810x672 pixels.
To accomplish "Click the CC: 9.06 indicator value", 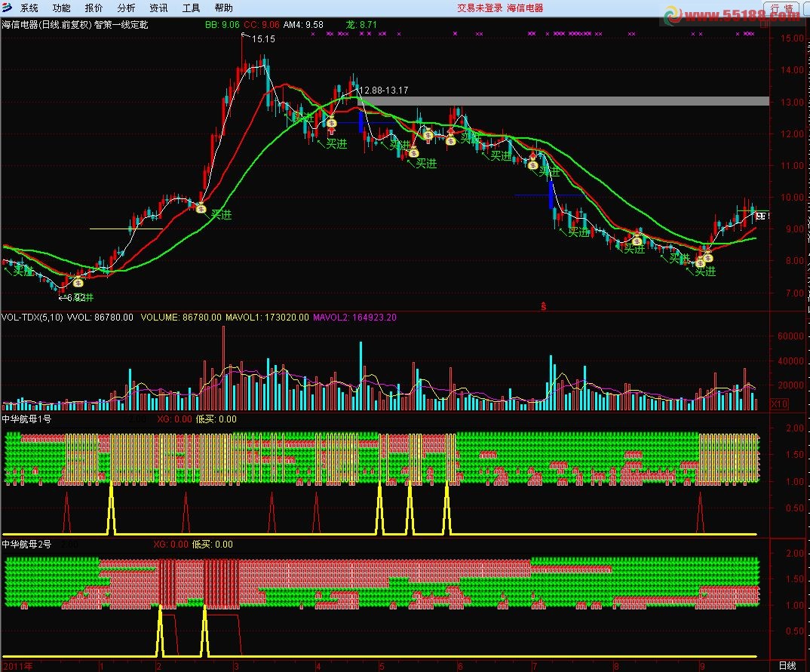I will [262, 24].
